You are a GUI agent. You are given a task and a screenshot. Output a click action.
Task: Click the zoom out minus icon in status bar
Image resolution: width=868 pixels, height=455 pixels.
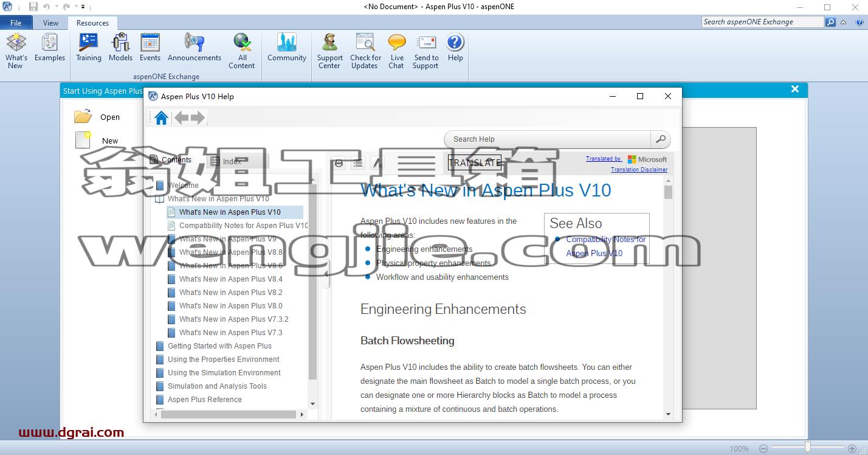coord(764,448)
